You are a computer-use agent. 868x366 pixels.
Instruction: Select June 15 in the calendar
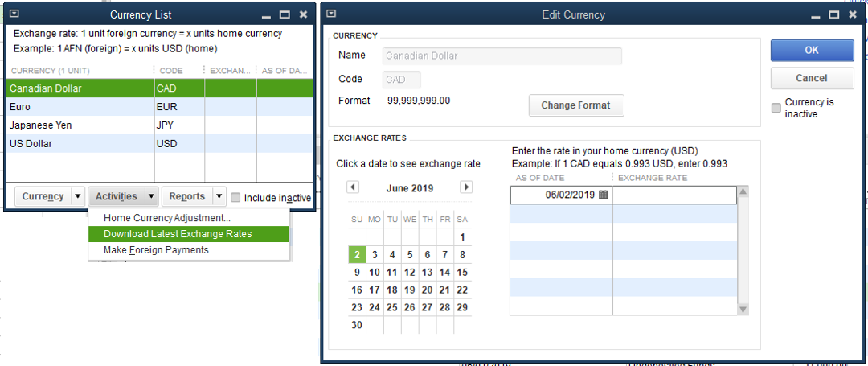click(x=462, y=273)
